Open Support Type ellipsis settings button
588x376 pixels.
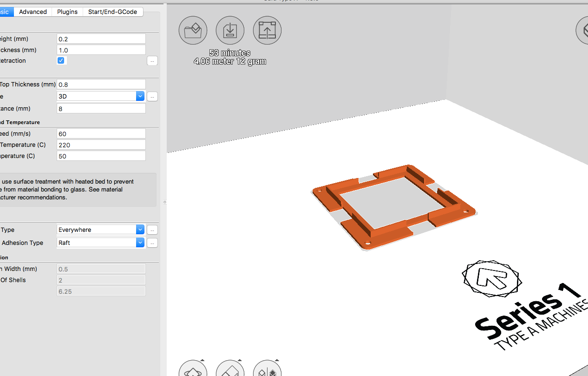pyautogui.click(x=152, y=230)
